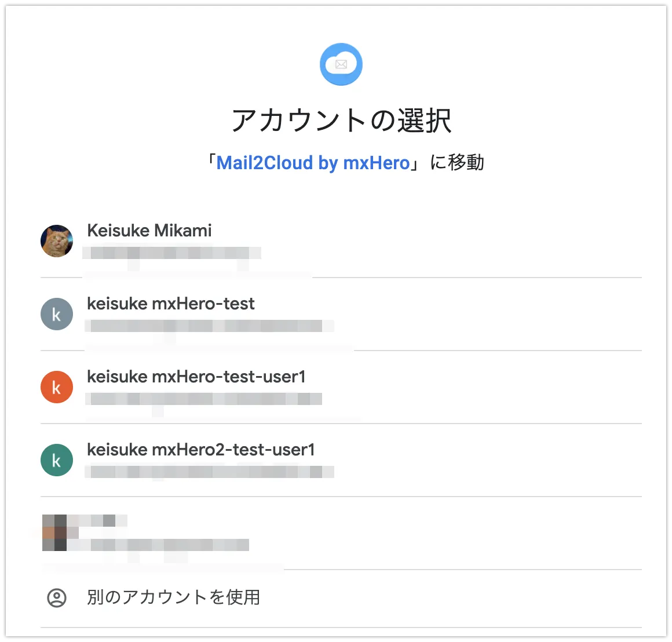Click the blurred email under mxHero-test-user1

point(204,399)
